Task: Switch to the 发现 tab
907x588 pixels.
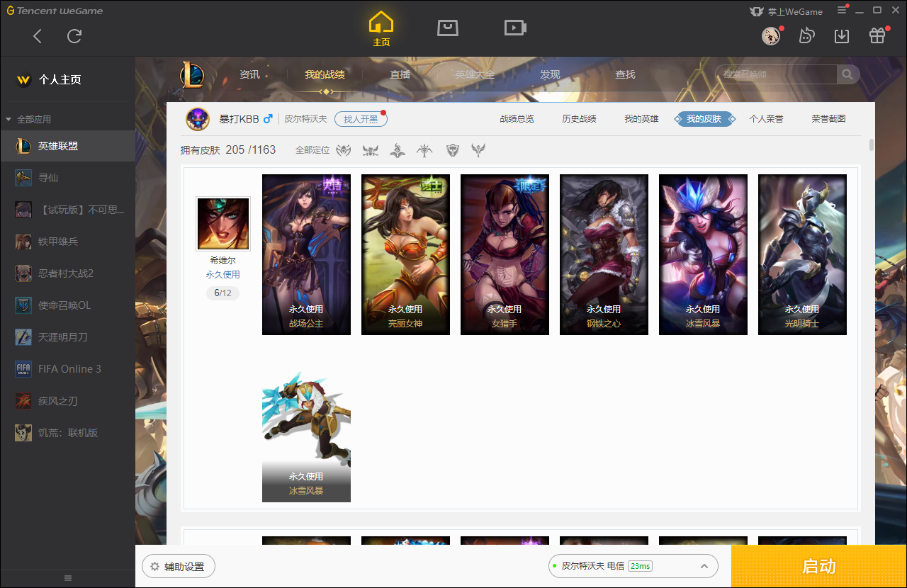Action: pos(550,74)
